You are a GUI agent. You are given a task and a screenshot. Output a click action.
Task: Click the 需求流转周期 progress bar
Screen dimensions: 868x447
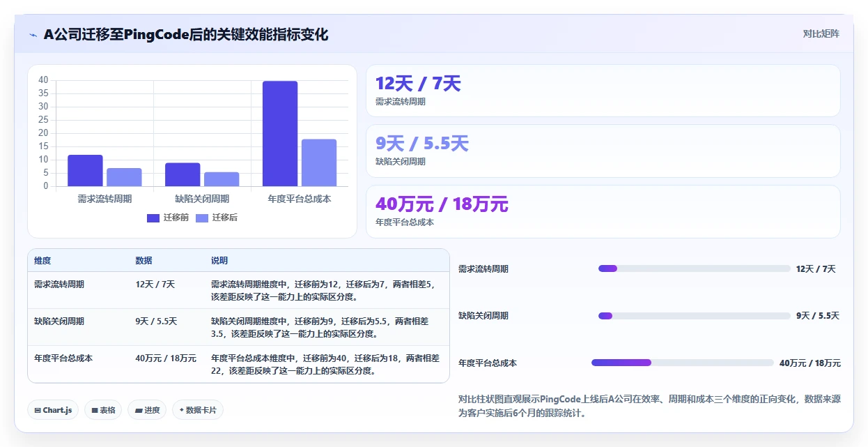coord(695,268)
